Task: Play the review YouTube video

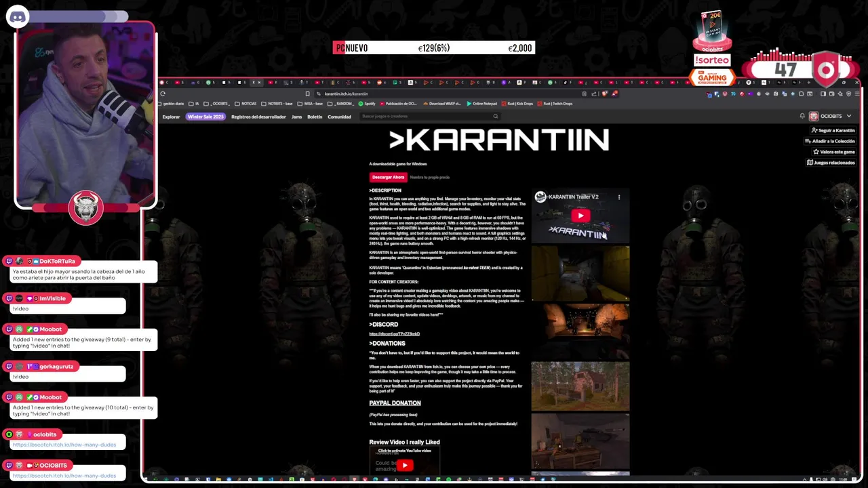Action: 405,465
